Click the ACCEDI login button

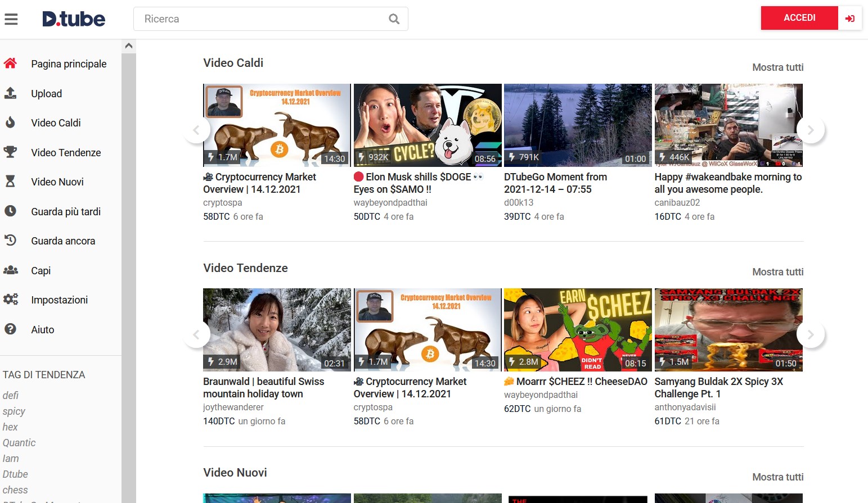799,18
